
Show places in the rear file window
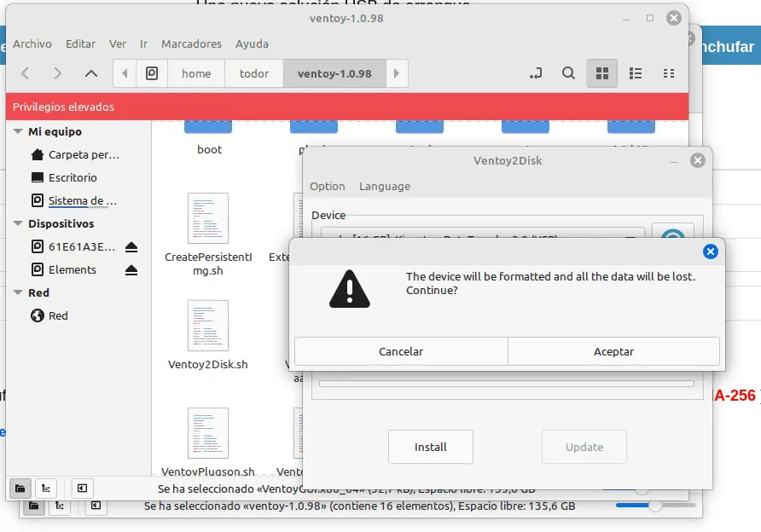coord(33,506)
